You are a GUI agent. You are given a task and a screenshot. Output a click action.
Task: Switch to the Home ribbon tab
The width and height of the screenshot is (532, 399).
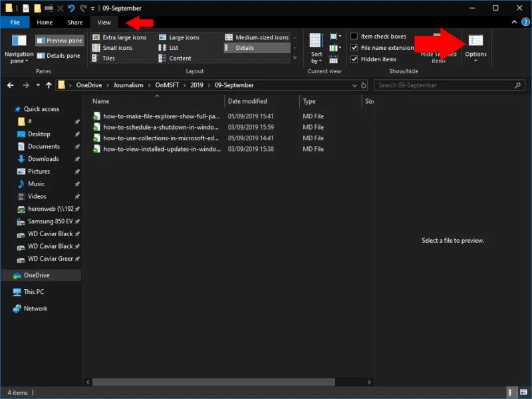45,23
